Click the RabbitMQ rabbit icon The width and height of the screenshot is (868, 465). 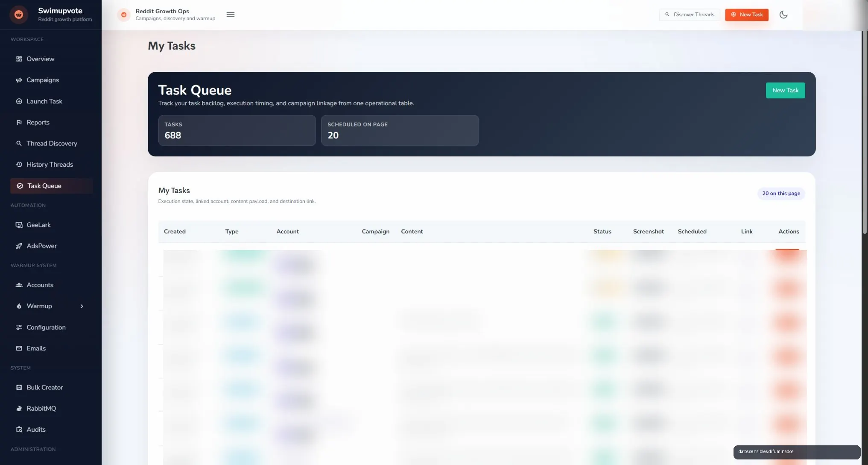pos(19,409)
